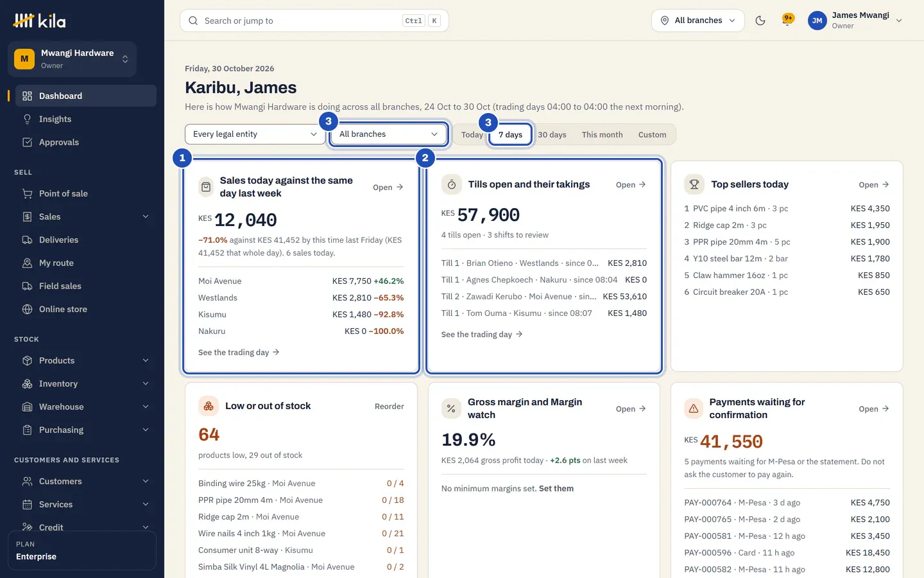
Task: Click the Inventory cubes icon
Action: coord(27,383)
